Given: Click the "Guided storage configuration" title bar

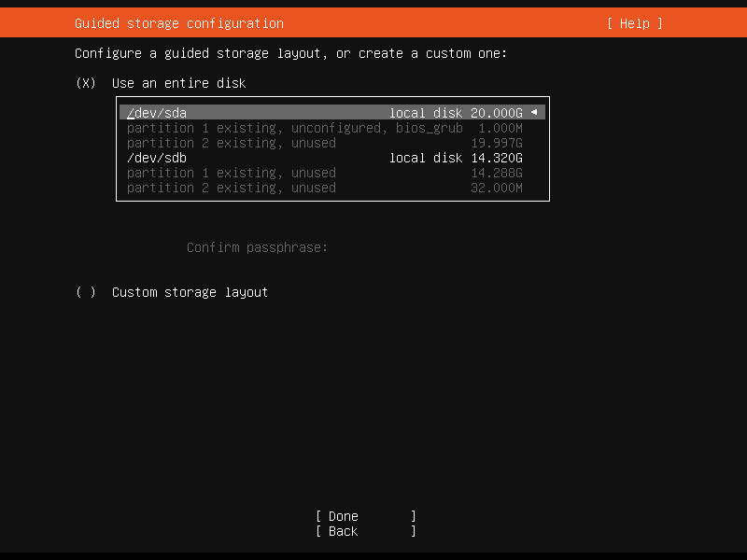Looking at the screenshot, I should [177, 22].
